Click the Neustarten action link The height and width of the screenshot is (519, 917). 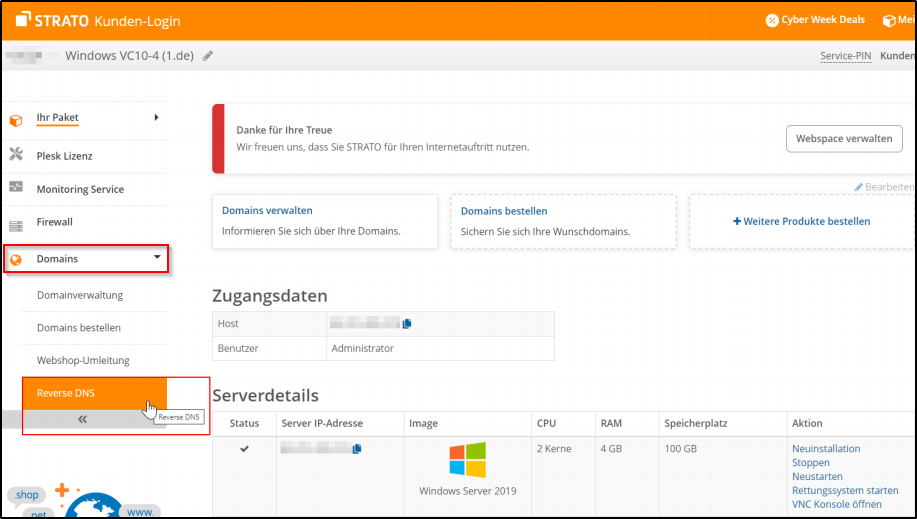[817, 477]
